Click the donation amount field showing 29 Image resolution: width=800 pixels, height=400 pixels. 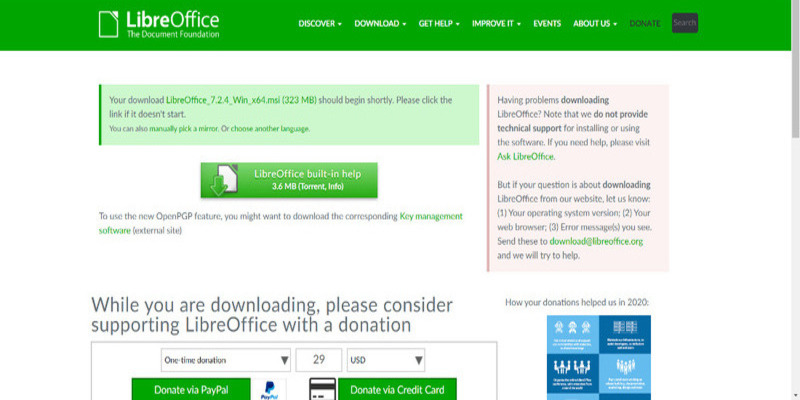pos(319,360)
